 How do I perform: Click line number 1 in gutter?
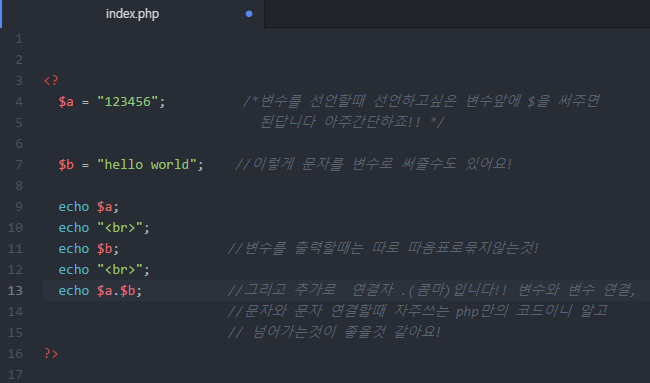(19, 39)
